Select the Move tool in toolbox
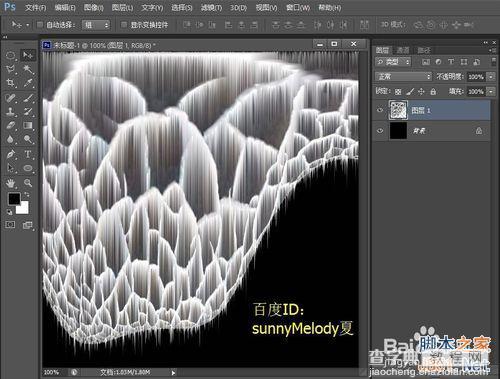The image size is (500, 379). (28, 55)
